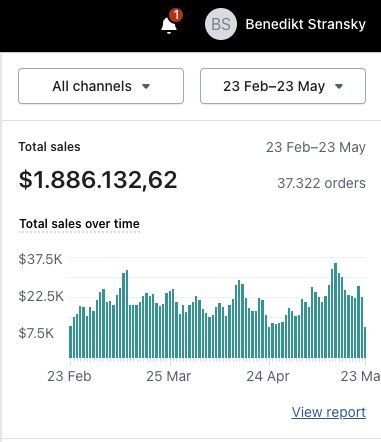This screenshot has height=442, width=381.
Task: Select the $1.886.132,62 total sales figure
Action: (x=98, y=180)
